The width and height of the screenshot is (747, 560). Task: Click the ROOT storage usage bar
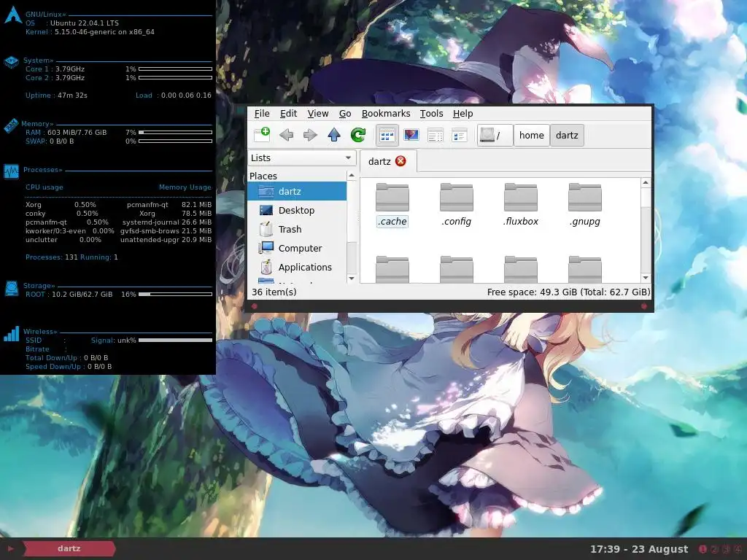click(x=175, y=295)
